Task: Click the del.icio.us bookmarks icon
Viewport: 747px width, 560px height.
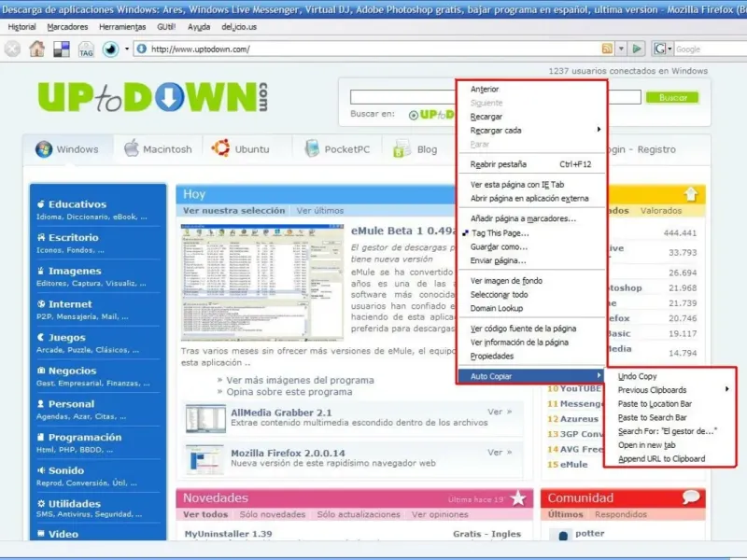Action: (x=62, y=49)
